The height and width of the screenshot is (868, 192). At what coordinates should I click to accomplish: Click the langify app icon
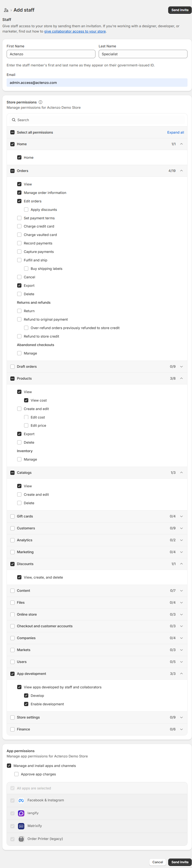pos(21,813)
